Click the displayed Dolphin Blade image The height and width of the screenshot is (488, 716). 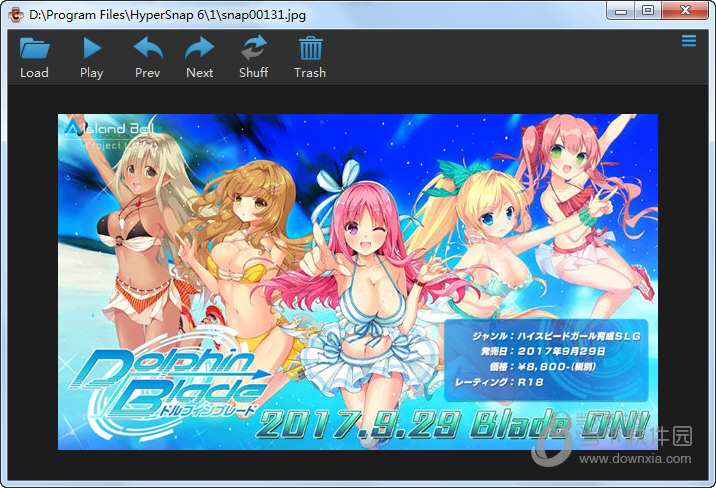tap(358, 282)
